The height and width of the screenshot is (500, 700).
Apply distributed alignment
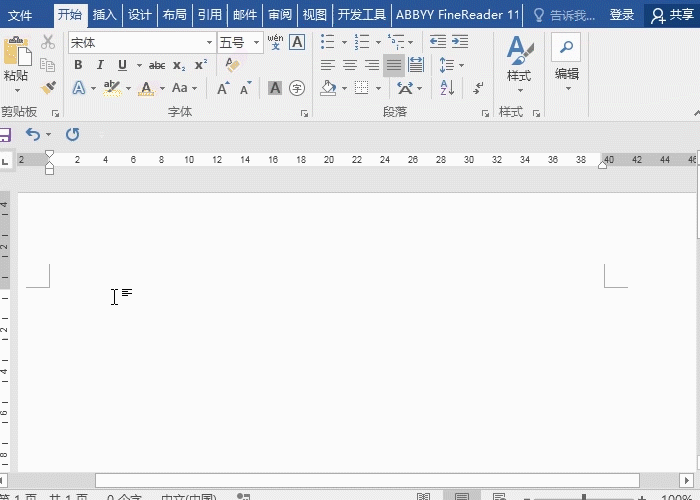416,65
